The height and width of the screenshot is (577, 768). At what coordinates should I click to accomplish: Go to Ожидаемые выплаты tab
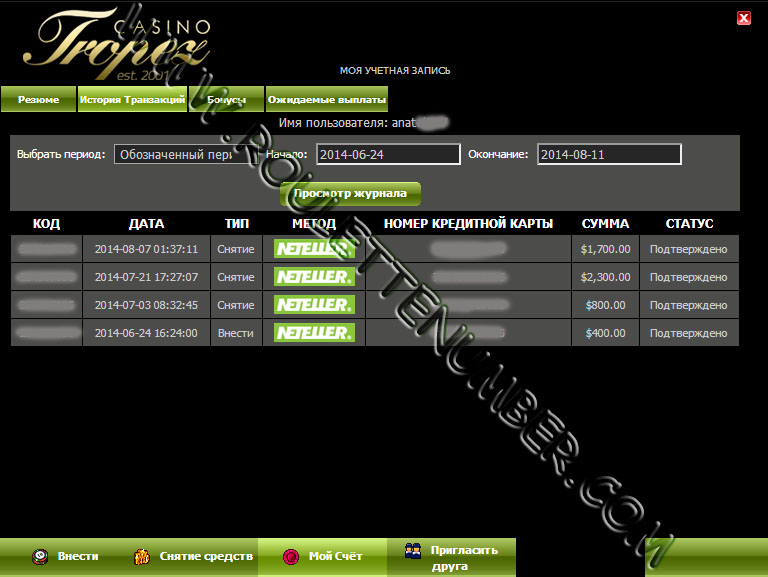coord(327,99)
